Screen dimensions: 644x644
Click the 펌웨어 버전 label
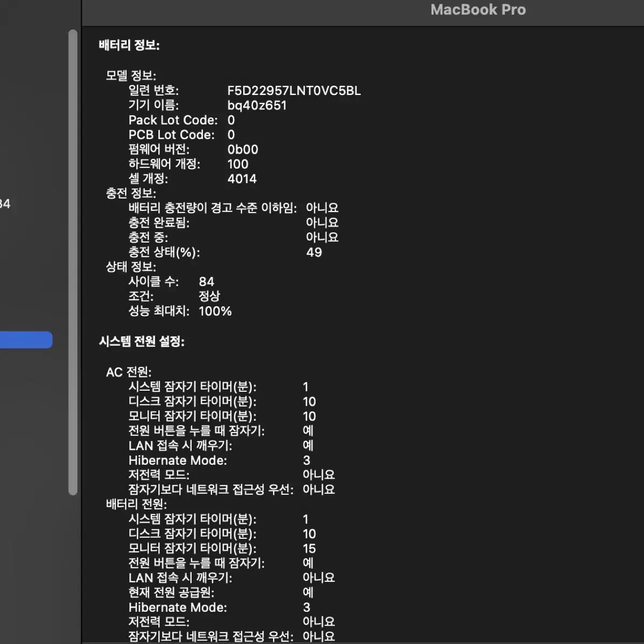coord(159,150)
